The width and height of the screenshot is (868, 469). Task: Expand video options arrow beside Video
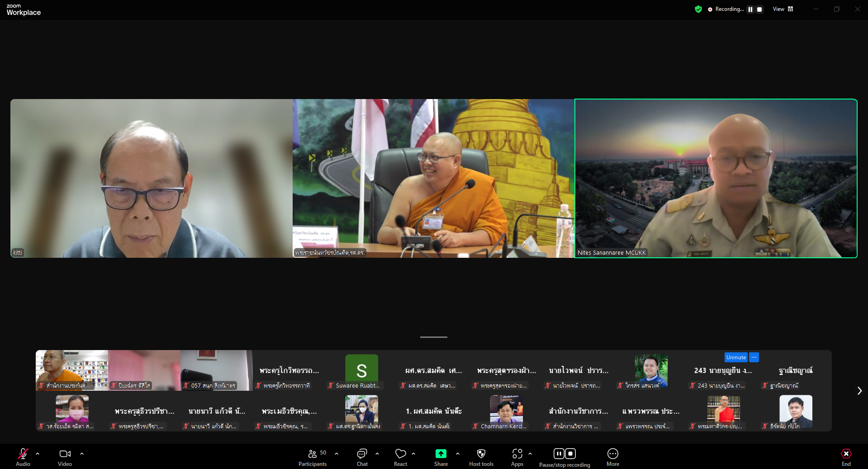82,453
